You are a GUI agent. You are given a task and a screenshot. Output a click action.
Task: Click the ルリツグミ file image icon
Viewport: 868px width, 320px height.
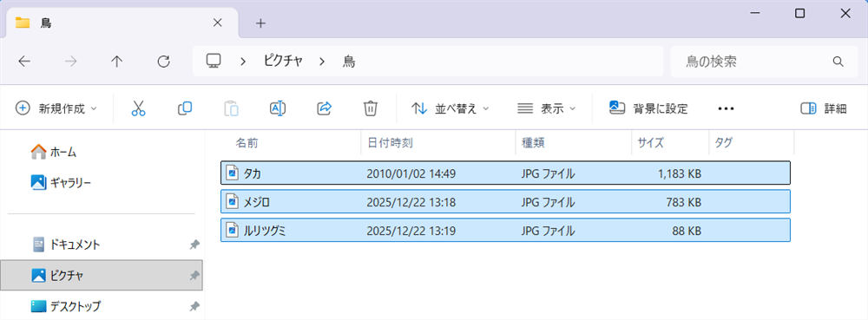tap(233, 231)
